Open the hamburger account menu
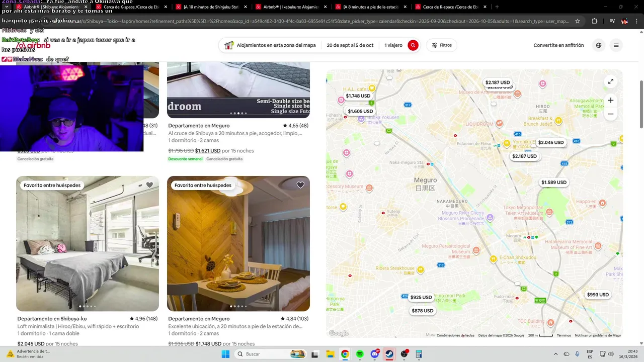Image resolution: width=644 pixels, height=362 pixels. [x=616, y=45]
